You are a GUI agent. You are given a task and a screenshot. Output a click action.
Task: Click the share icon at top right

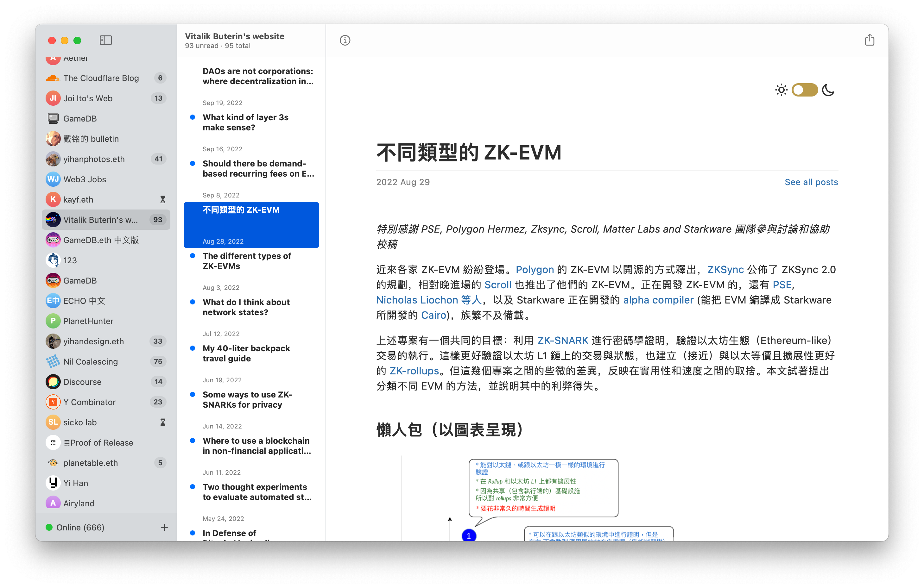tap(869, 40)
